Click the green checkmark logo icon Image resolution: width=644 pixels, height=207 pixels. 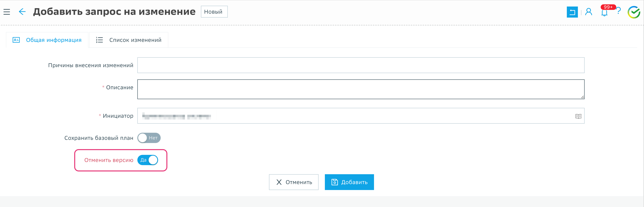click(x=634, y=12)
